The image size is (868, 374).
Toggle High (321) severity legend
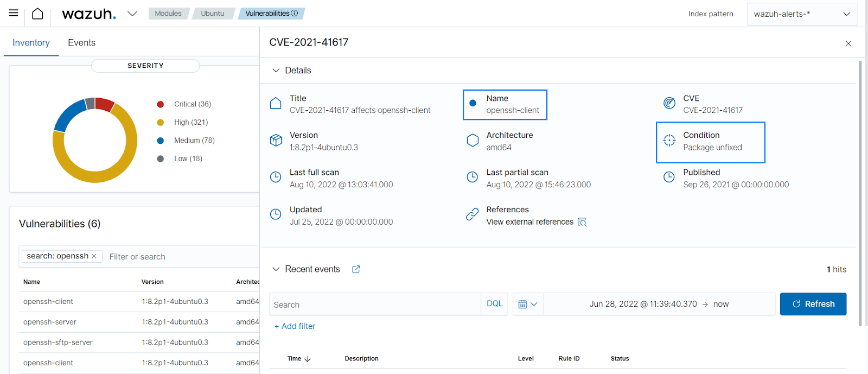tap(183, 123)
